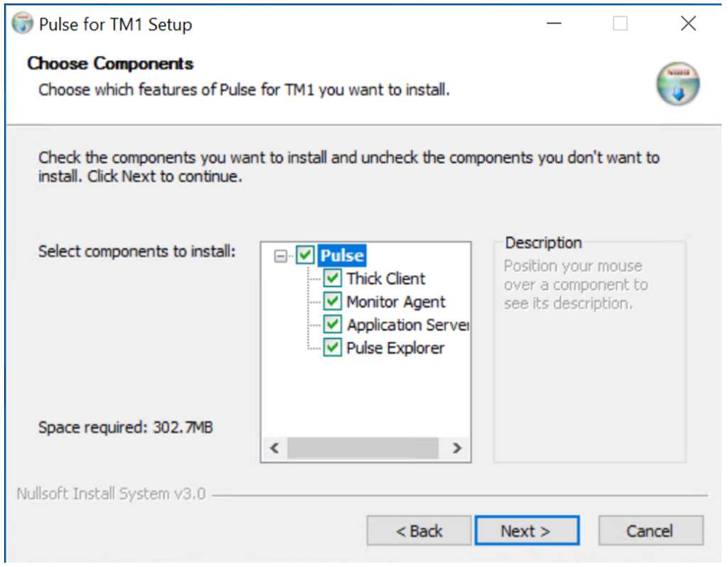Select the Application Server component label

click(407, 325)
